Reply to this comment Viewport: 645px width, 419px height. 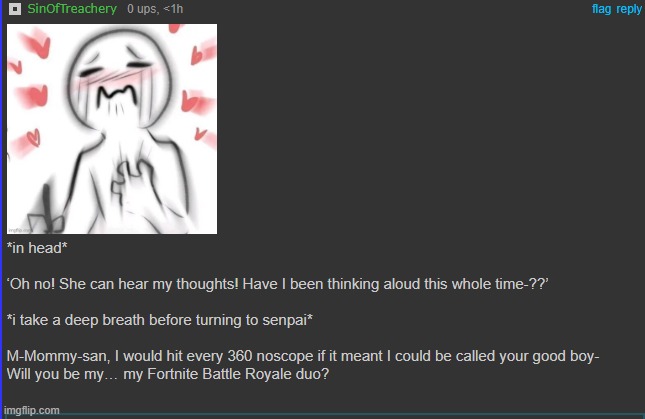(629, 9)
